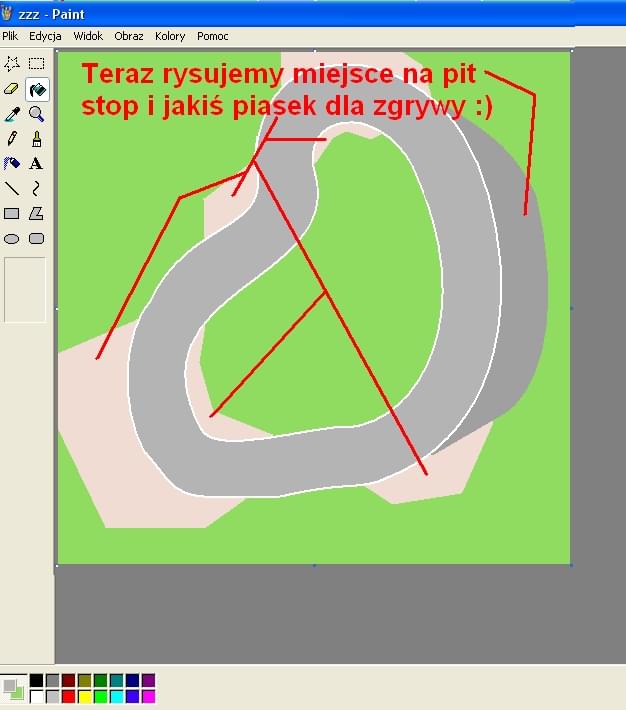This screenshot has height=710, width=626.
Task: Choose the straight Line tool
Action: 12,188
